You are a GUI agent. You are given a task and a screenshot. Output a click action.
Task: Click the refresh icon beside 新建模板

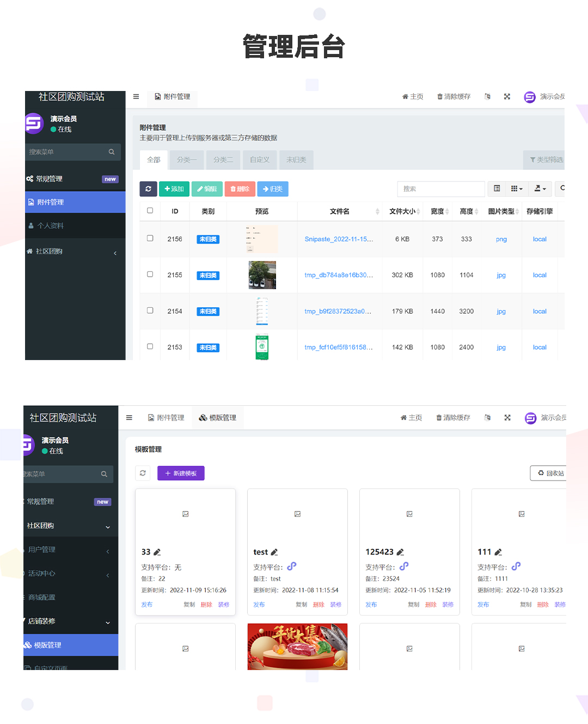(143, 473)
